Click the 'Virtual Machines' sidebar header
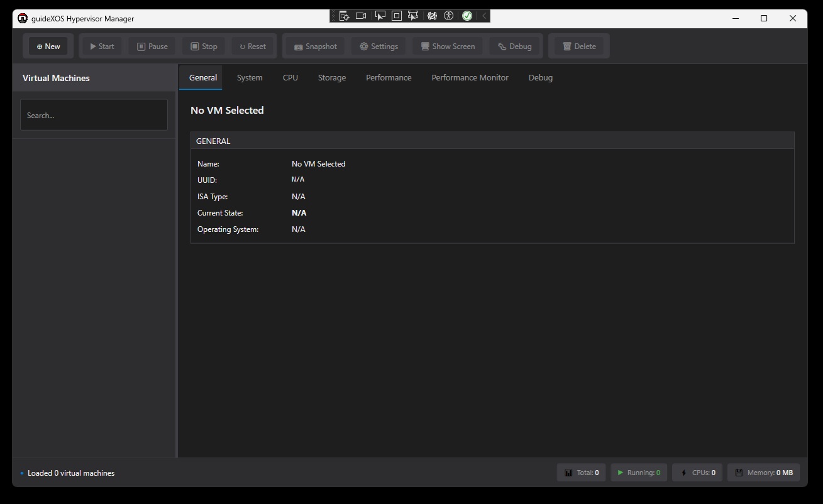Viewport: 823px width, 504px height. coord(56,78)
